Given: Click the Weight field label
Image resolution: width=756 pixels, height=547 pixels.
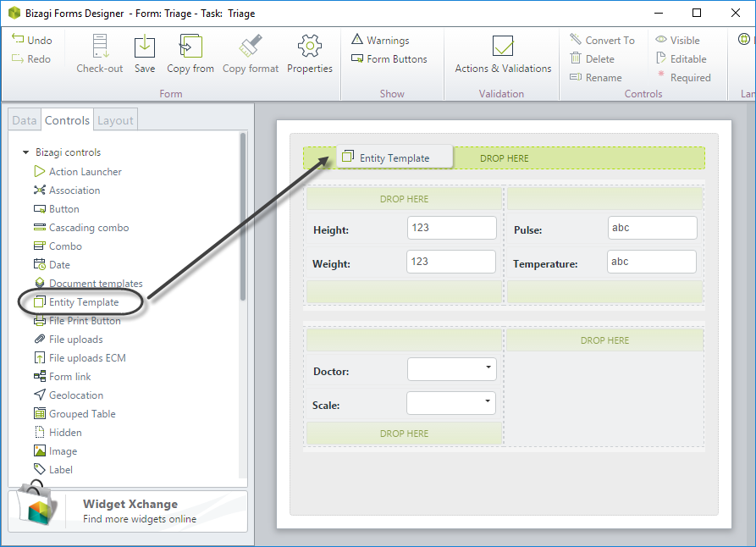Looking at the screenshot, I should pos(331,264).
